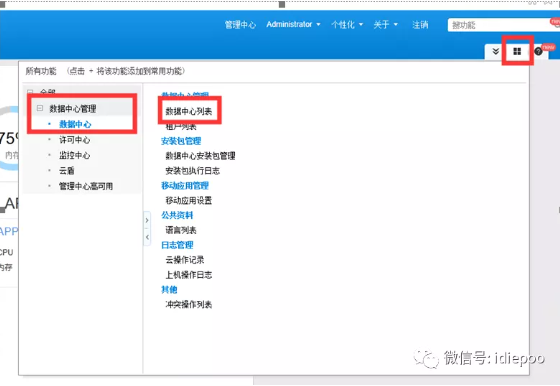This screenshot has height=386, width=560.
Task: Collapse the 数据中心管理 tree node
Action: coord(40,108)
